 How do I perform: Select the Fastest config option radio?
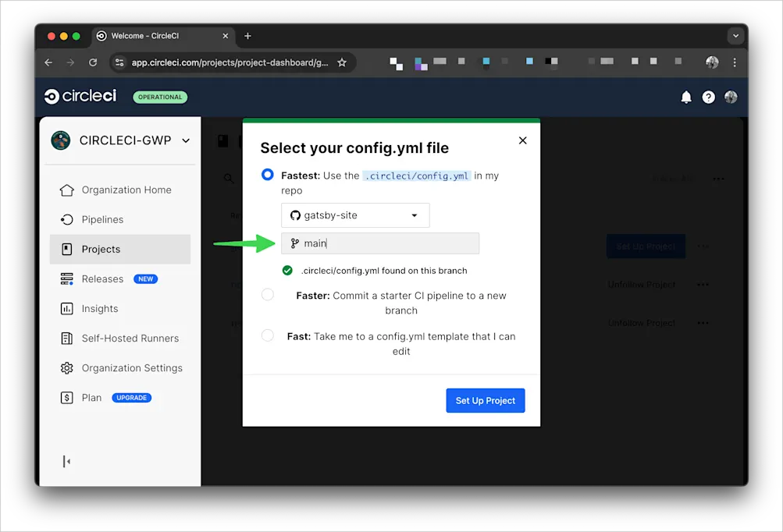(x=268, y=175)
